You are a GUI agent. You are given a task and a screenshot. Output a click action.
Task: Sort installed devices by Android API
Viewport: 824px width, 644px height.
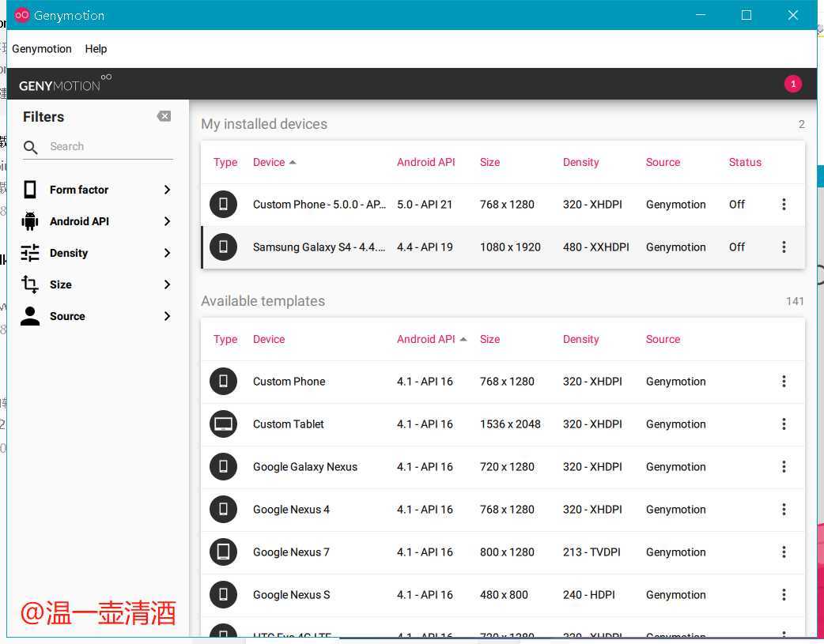tap(425, 162)
